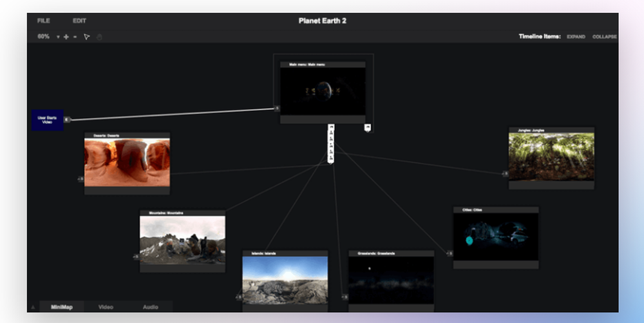Open the Main menu node thumbnail

[x=323, y=92]
